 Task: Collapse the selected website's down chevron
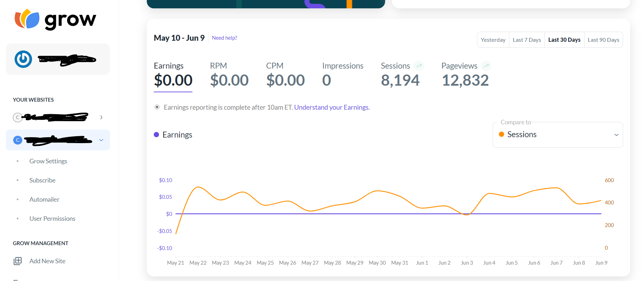(x=101, y=140)
